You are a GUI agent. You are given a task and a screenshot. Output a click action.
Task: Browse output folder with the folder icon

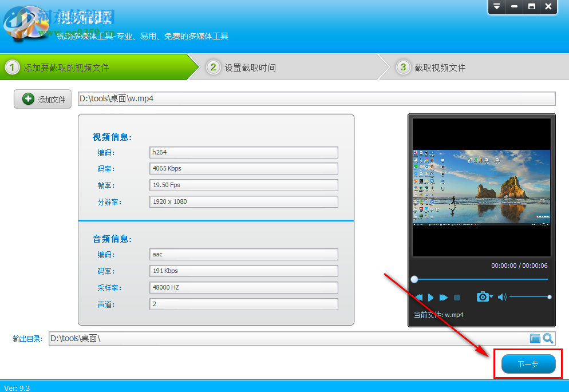[x=535, y=338]
